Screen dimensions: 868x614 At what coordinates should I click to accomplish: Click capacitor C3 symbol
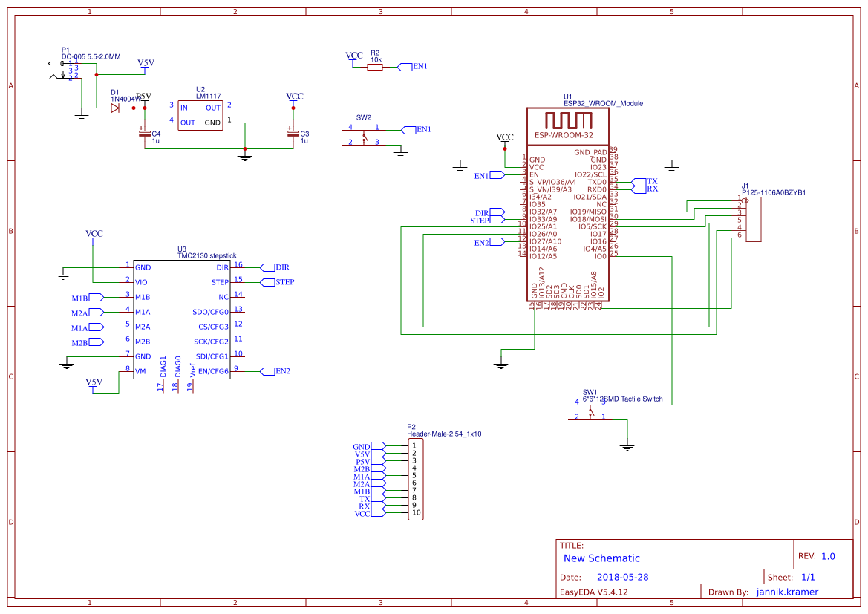tap(292, 135)
